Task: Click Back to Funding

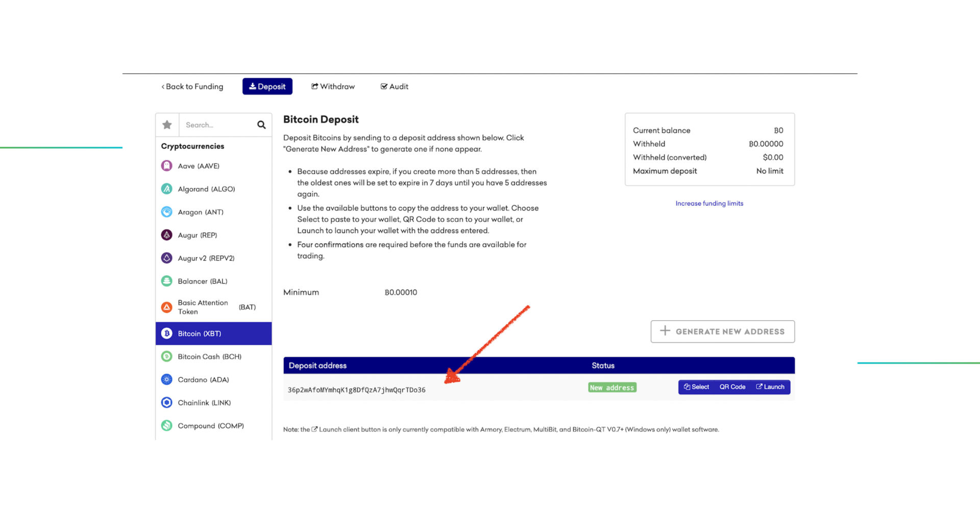Action: [192, 86]
